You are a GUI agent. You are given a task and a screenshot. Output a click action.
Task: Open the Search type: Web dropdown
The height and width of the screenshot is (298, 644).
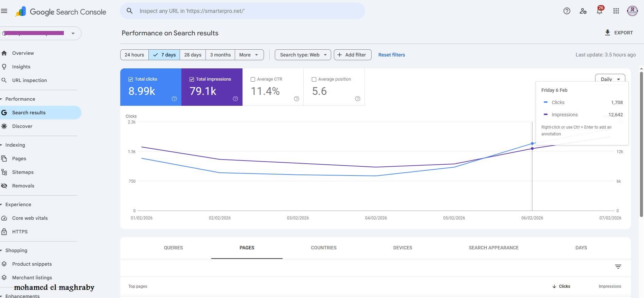(x=303, y=55)
